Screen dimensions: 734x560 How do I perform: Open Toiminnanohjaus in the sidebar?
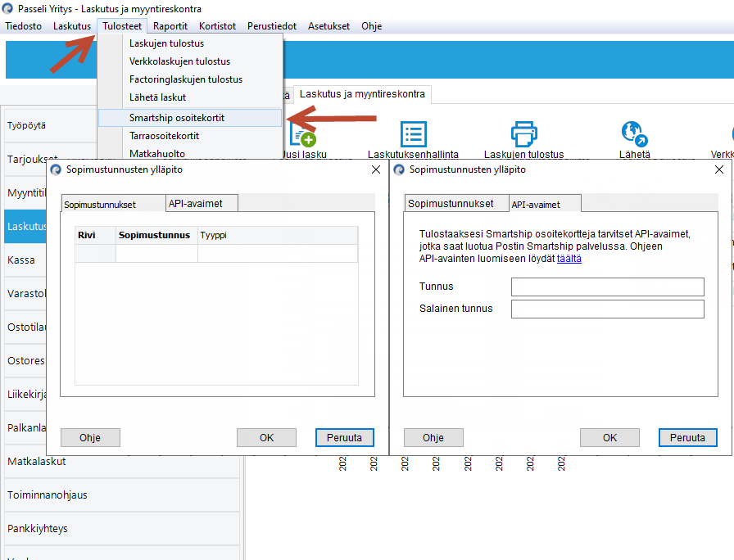point(122,495)
